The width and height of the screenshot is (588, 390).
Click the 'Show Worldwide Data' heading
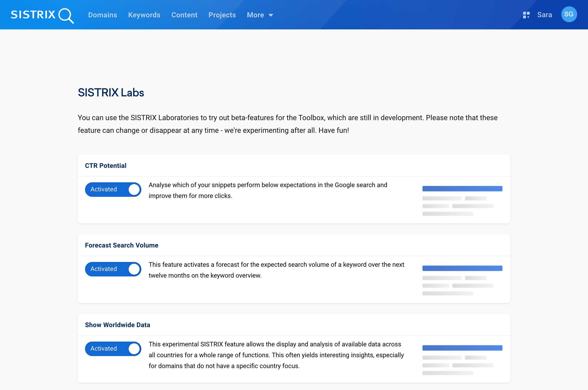(118, 325)
